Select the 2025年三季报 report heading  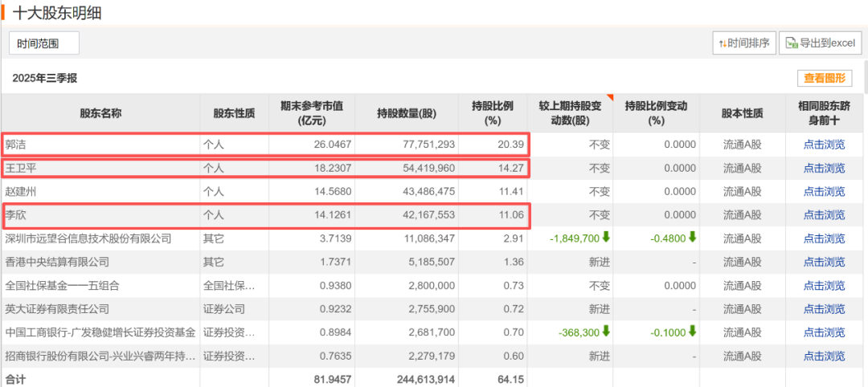click(45, 78)
